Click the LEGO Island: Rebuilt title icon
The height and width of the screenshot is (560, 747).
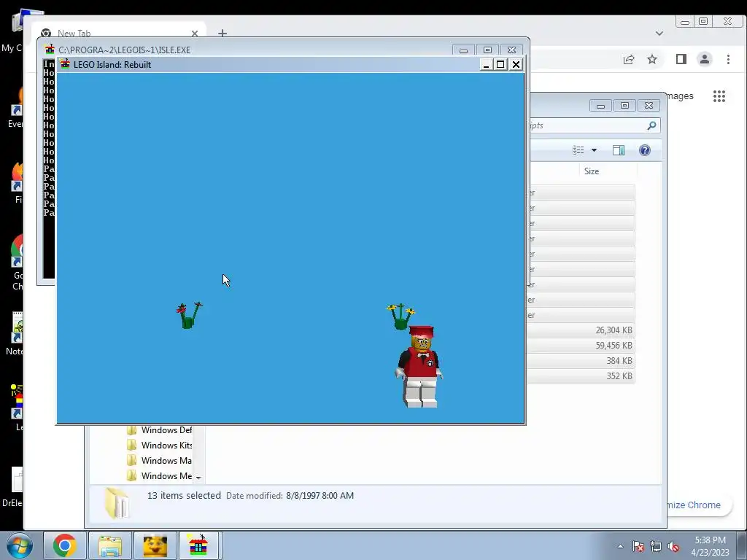click(x=65, y=64)
